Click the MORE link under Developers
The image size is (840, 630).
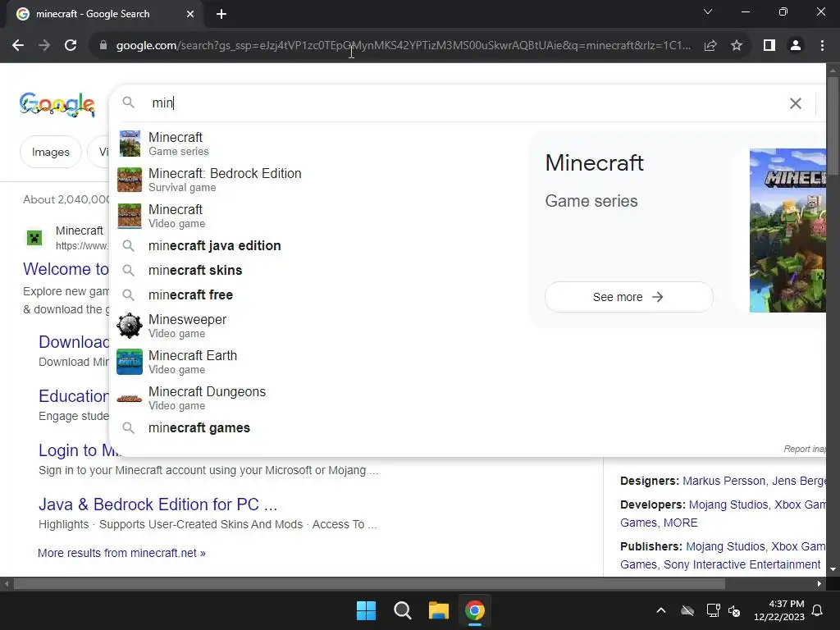[680, 523]
